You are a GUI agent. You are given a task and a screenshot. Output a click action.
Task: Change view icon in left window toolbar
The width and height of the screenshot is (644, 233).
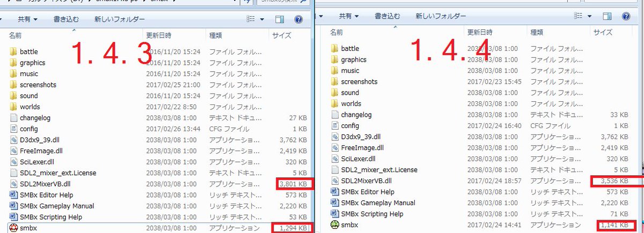[x=251, y=19]
